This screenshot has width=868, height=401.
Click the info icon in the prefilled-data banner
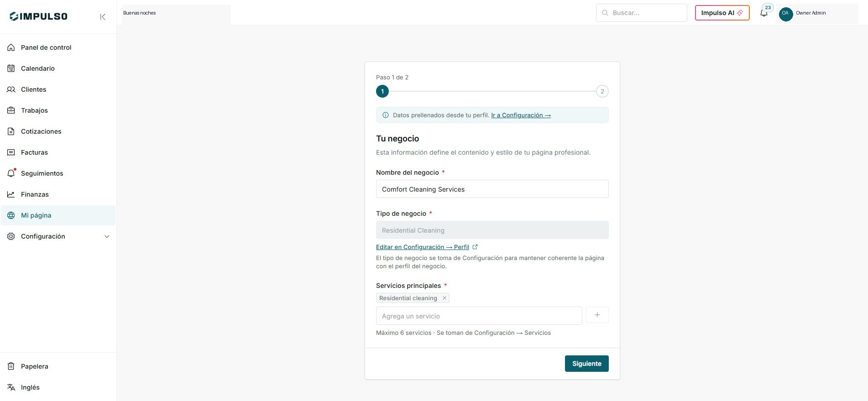tap(386, 115)
